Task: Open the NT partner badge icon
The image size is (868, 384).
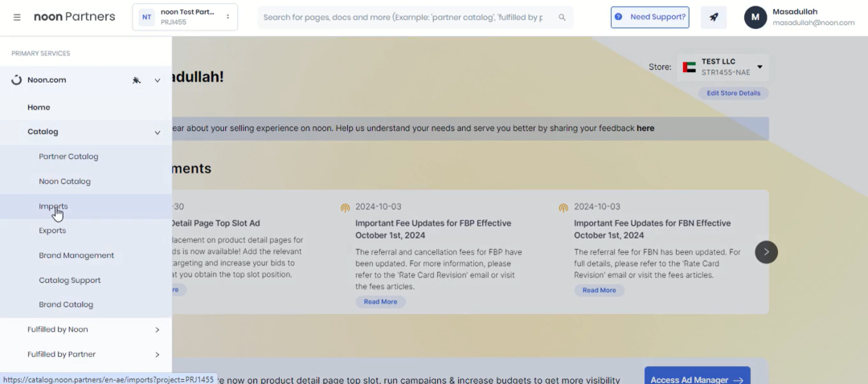Action: click(147, 17)
